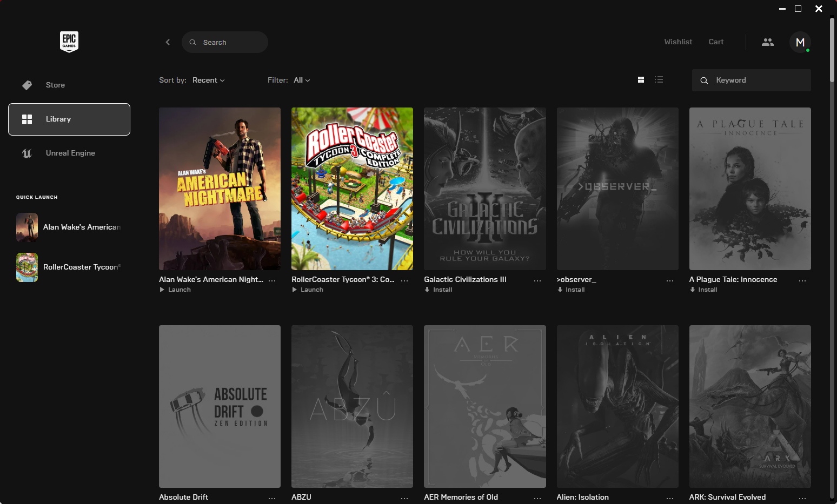
Task: Open more options for Galactic Civilizations III
Action: [537, 280]
